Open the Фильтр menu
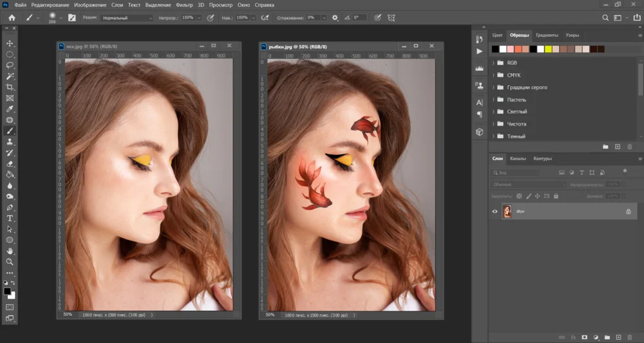 [x=184, y=5]
